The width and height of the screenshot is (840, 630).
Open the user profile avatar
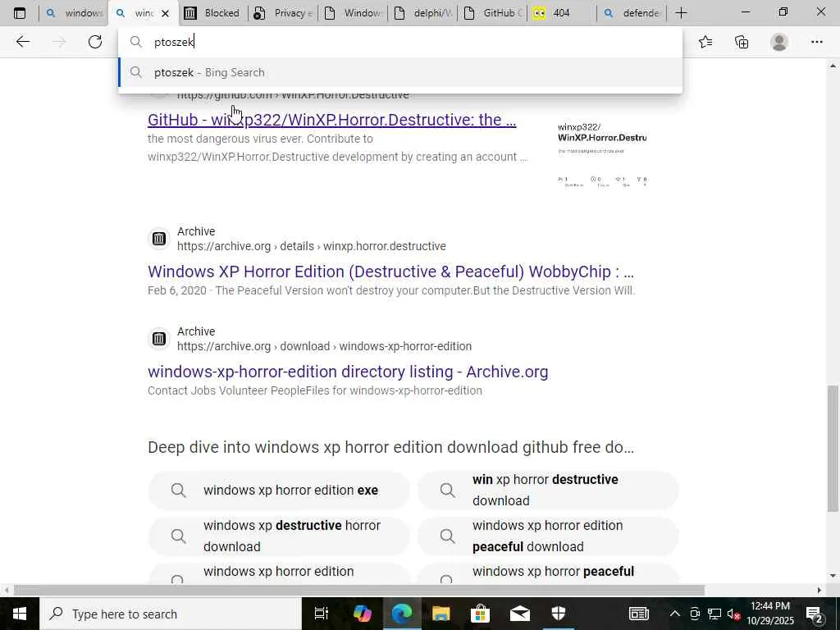tap(779, 42)
